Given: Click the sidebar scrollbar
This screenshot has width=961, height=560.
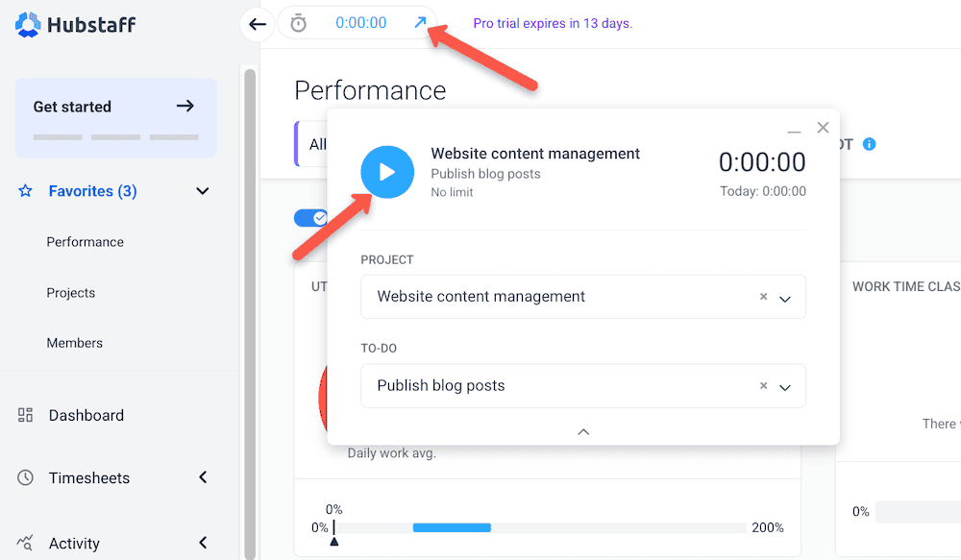Looking at the screenshot, I should 250,312.
